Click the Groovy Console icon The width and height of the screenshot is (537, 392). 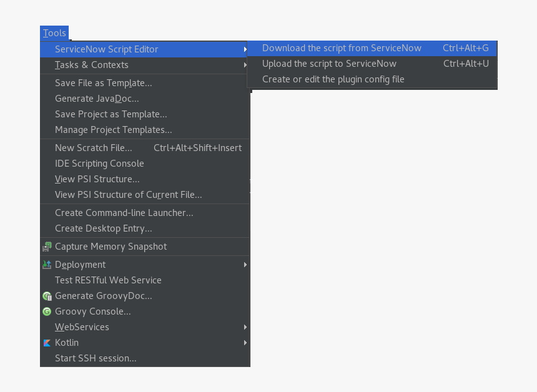point(47,311)
